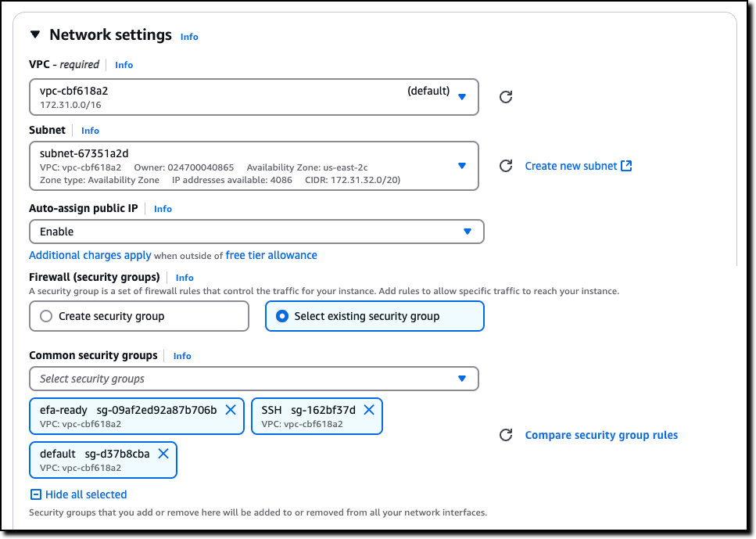Open the VPC dropdown vpc-cbf618a2

253,97
